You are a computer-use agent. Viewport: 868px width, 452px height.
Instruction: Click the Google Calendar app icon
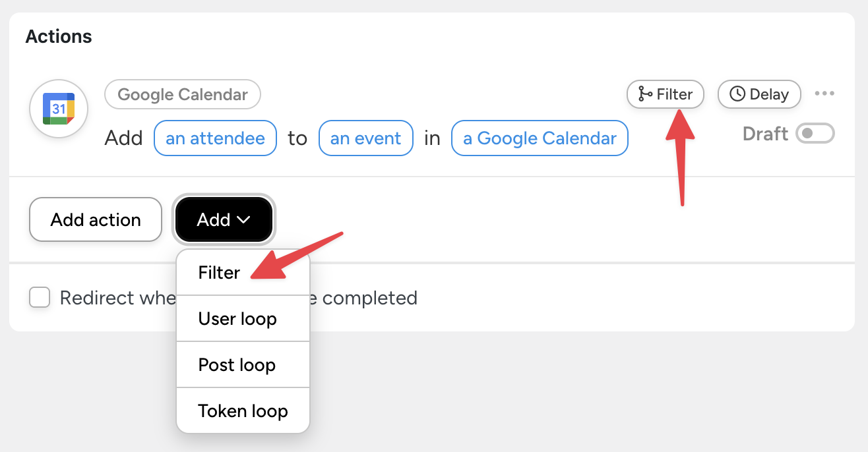coord(59,109)
